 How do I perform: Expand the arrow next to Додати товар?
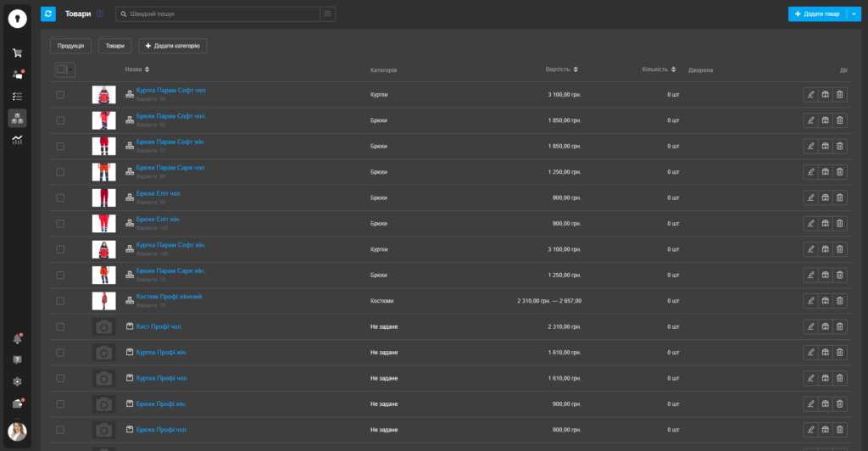click(x=853, y=14)
